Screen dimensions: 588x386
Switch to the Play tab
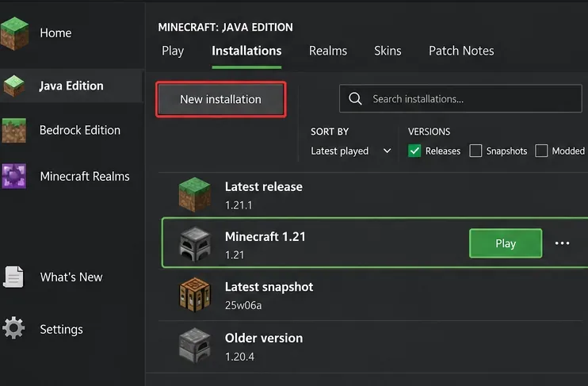(173, 51)
